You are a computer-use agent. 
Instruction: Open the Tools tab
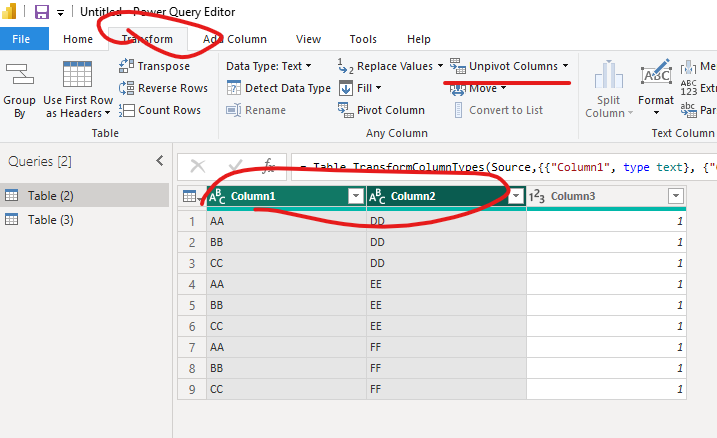(x=363, y=39)
